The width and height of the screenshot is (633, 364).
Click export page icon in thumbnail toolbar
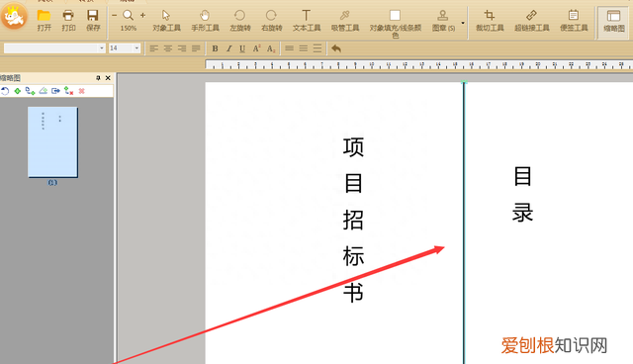click(x=55, y=91)
